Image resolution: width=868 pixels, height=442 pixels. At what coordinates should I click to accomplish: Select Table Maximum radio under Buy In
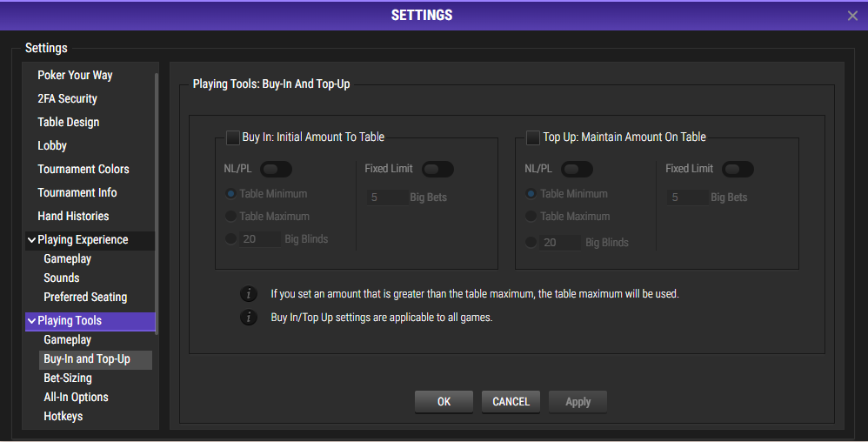click(x=230, y=216)
